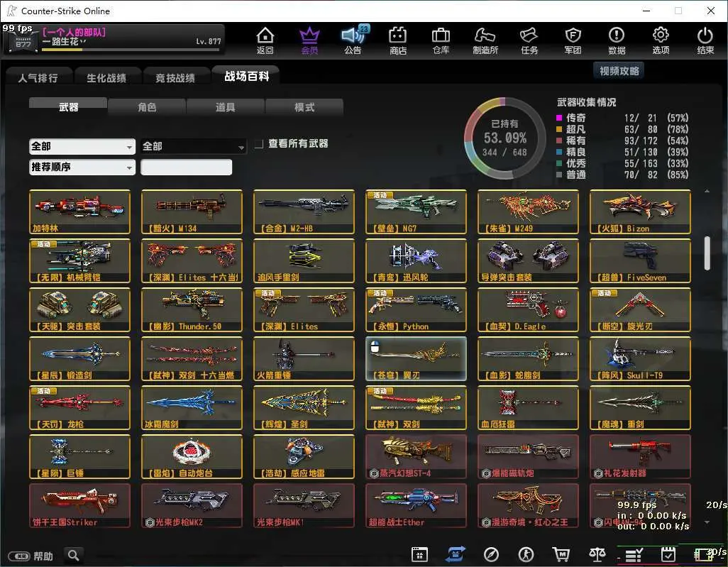Open the 制造所 crafting hammer icon

click(485, 40)
